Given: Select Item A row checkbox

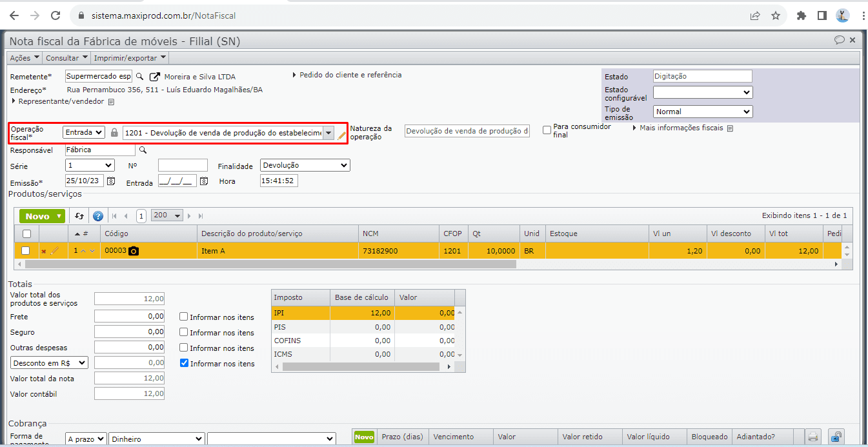Looking at the screenshot, I should (x=26, y=250).
